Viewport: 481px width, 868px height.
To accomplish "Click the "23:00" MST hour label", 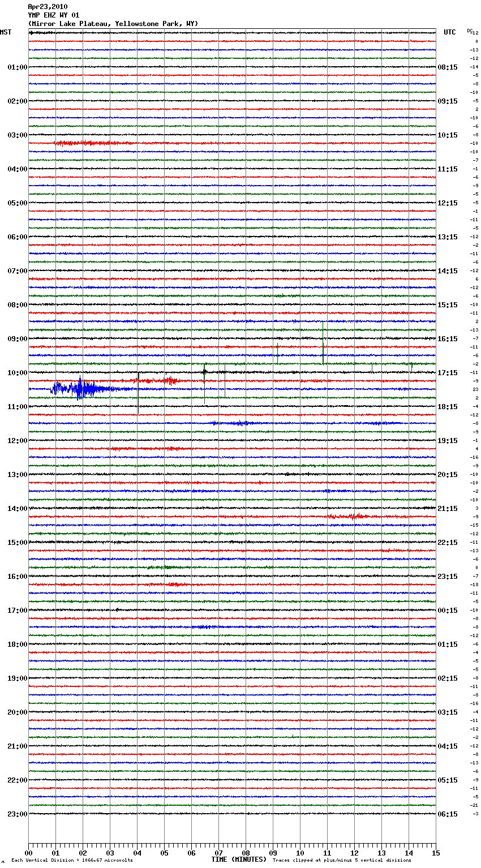I will click(x=17, y=814).
